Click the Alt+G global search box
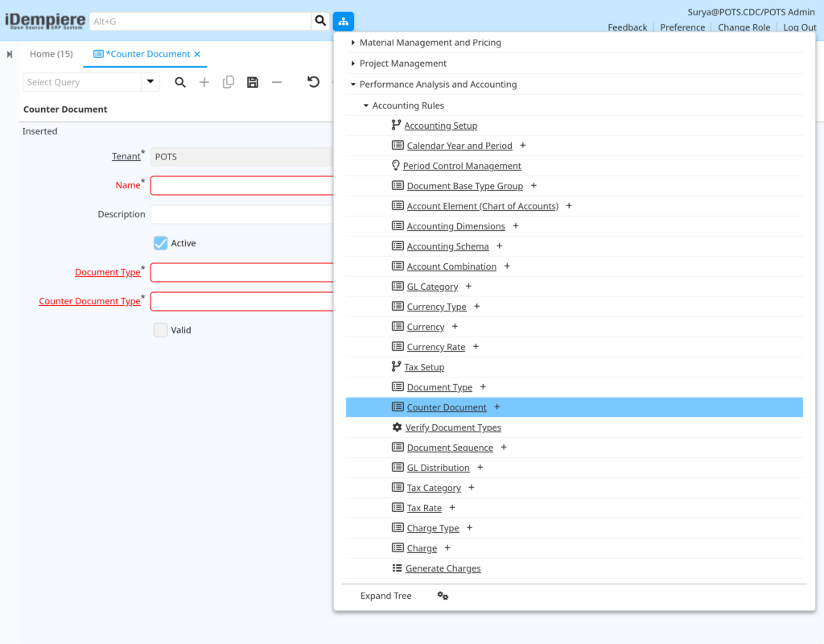 tap(200, 22)
